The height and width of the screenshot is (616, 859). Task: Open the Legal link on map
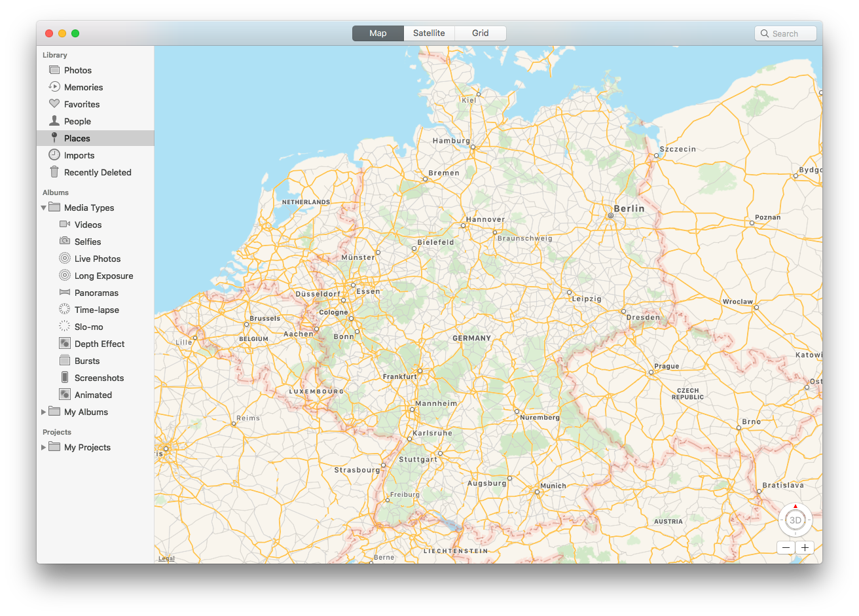tap(166, 558)
